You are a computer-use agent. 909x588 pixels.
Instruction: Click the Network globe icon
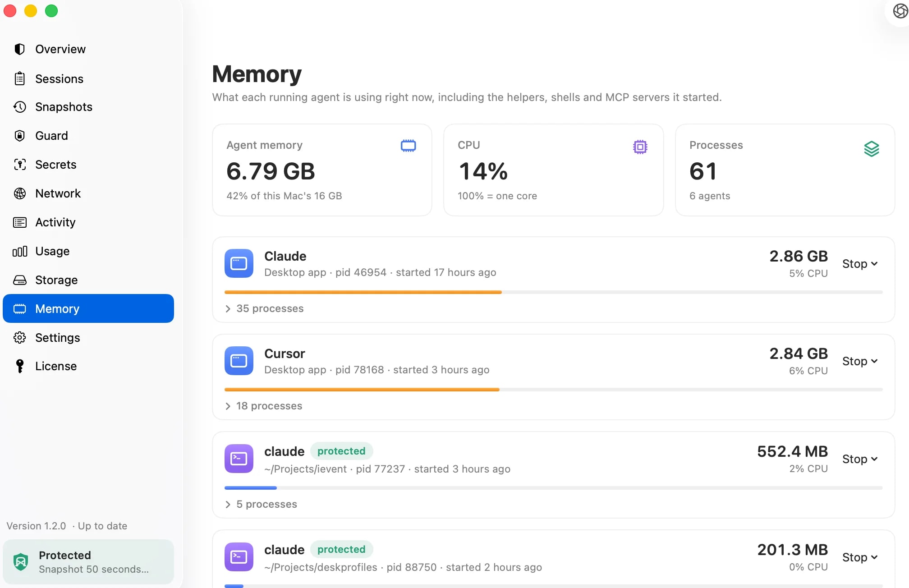point(19,193)
